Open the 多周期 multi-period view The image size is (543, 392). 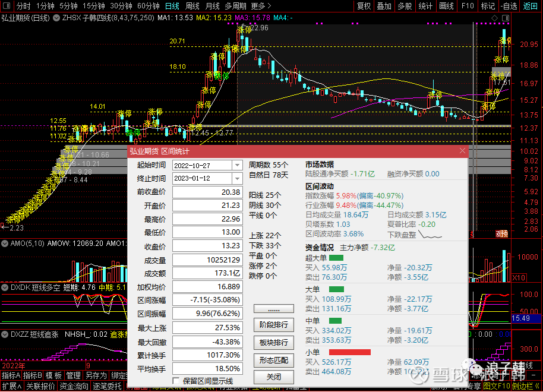(235, 6)
